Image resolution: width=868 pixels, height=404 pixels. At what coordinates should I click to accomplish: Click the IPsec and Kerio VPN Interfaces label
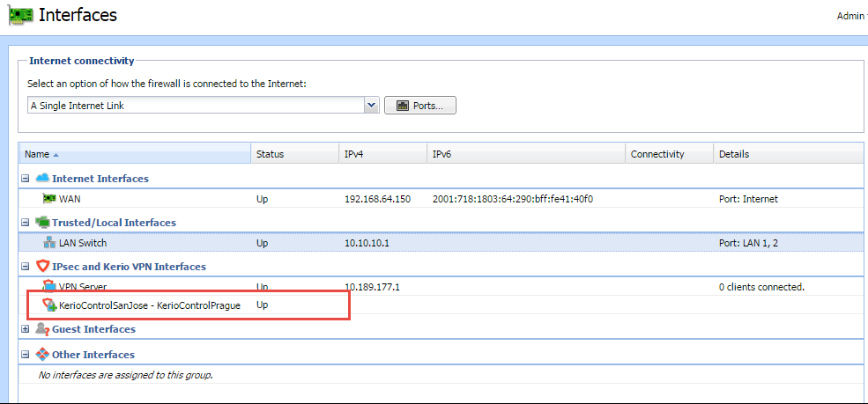(129, 267)
